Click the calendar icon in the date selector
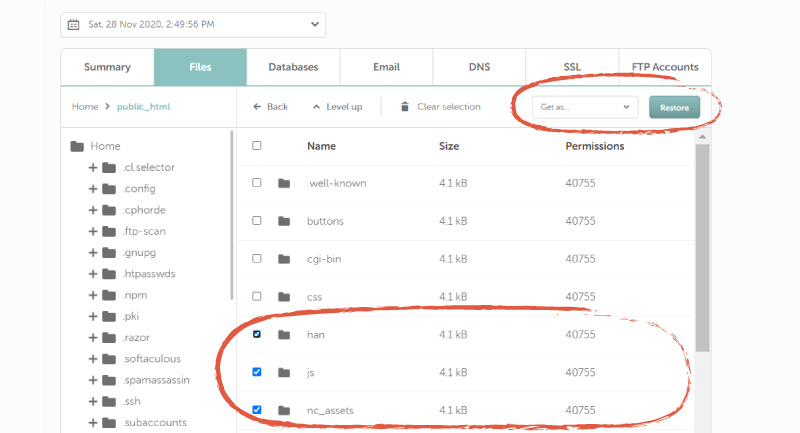The width and height of the screenshot is (800, 433). pyautogui.click(x=73, y=24)
